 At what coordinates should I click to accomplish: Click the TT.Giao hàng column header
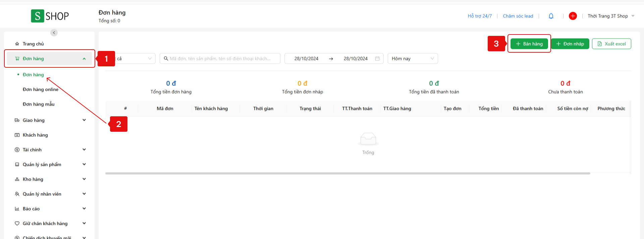click(x=397, y=109)
